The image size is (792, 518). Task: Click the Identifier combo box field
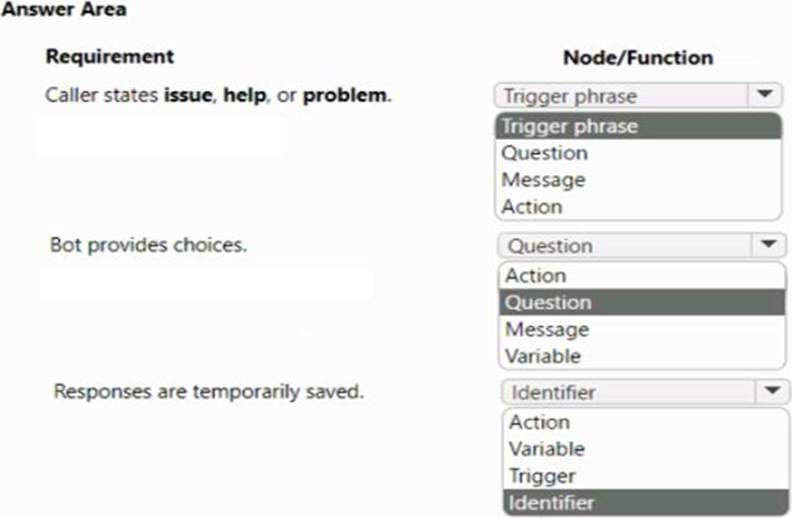click(x=628, y=392)
